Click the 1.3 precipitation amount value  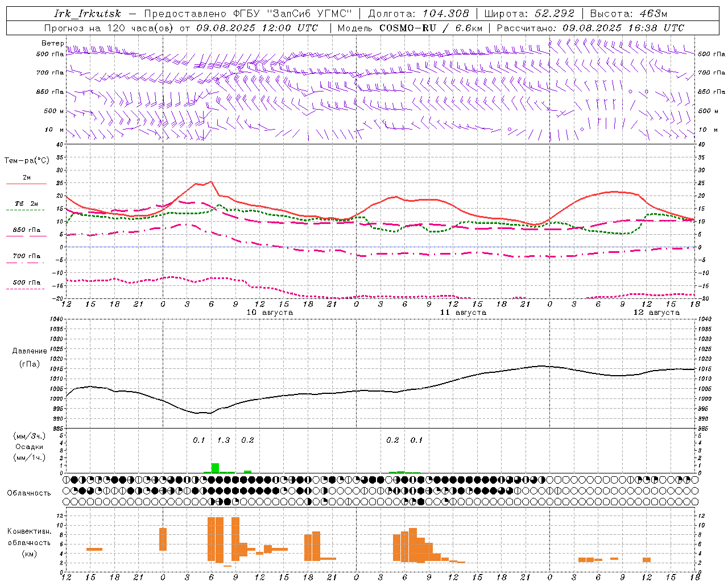pos(224,440)
